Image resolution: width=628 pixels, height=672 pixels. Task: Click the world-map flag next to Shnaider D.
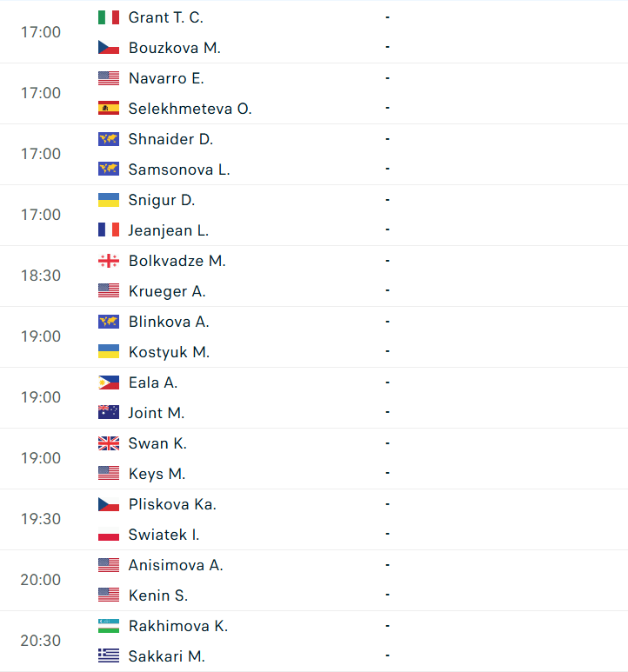[109, 139]
